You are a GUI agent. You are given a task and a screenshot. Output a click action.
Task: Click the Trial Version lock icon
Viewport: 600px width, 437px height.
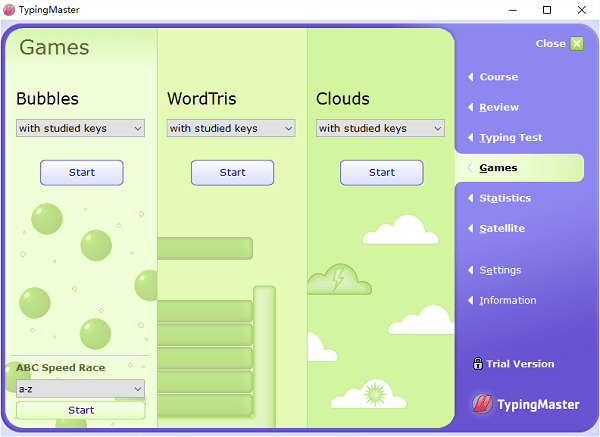point(478,364)
